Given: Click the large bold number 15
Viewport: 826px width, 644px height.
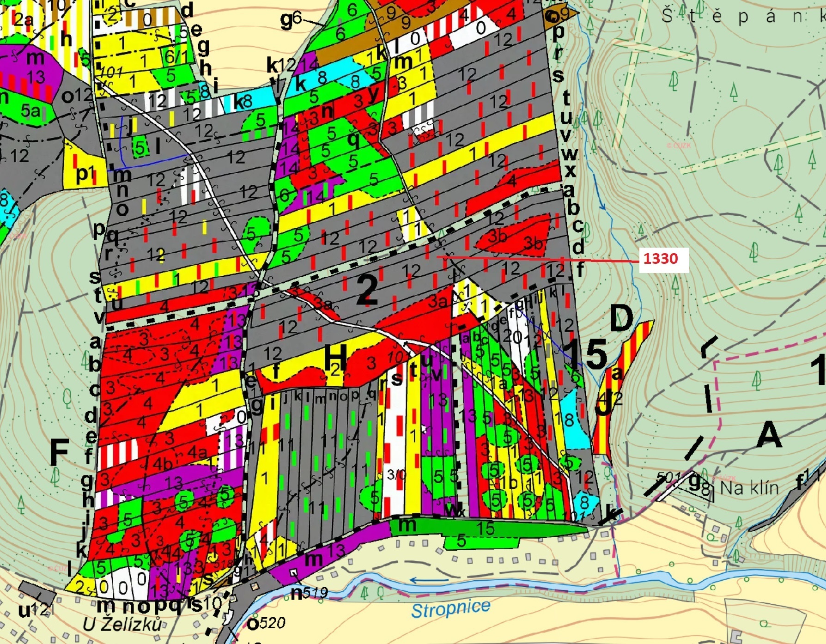Looking at the screenshot, I should tap(586, 353).
